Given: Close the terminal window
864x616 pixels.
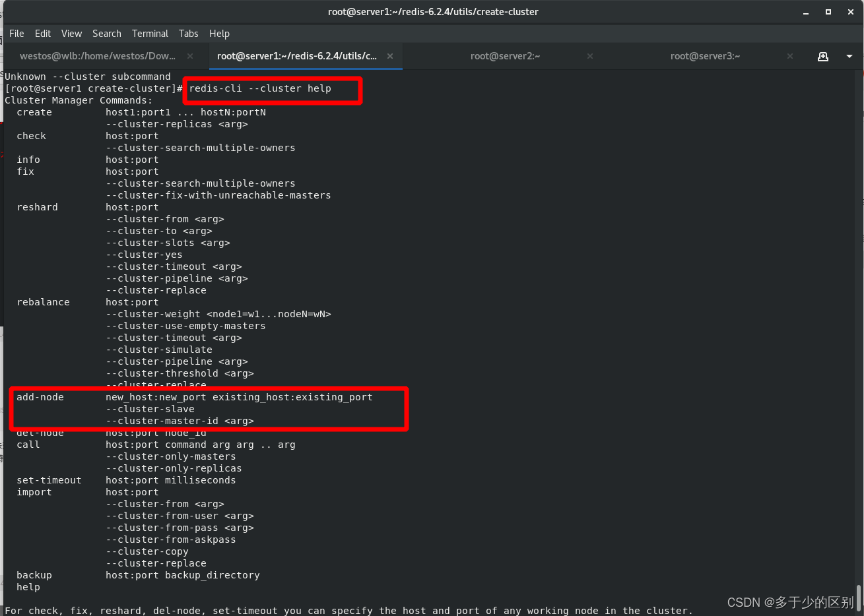Looking at the screenshot, I should click(851, 12).
